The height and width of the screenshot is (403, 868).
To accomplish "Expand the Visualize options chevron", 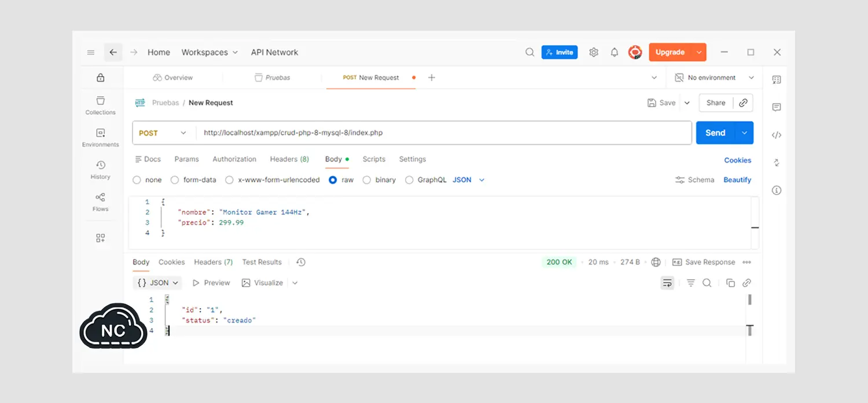I will (x=295, y=283).
